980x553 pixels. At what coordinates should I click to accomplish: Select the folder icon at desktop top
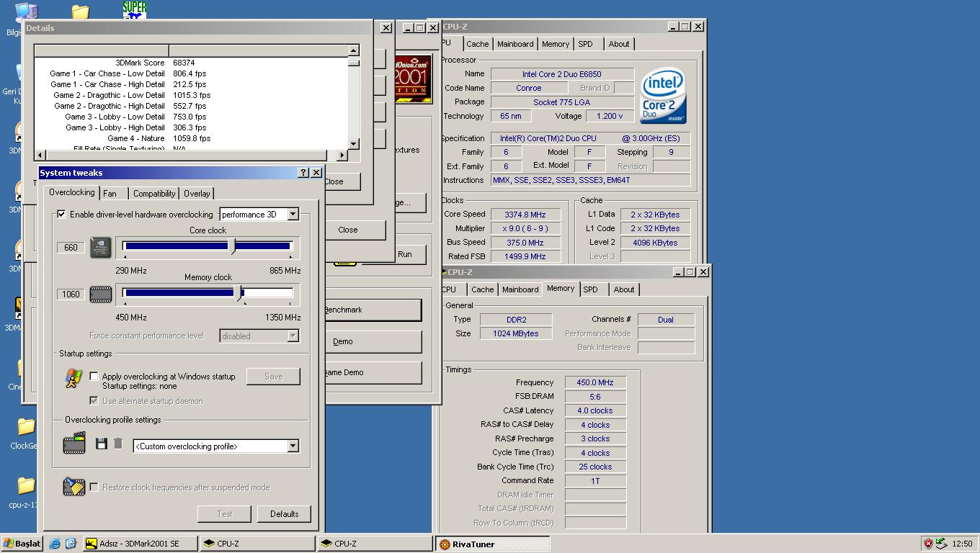tap(80, 12)
